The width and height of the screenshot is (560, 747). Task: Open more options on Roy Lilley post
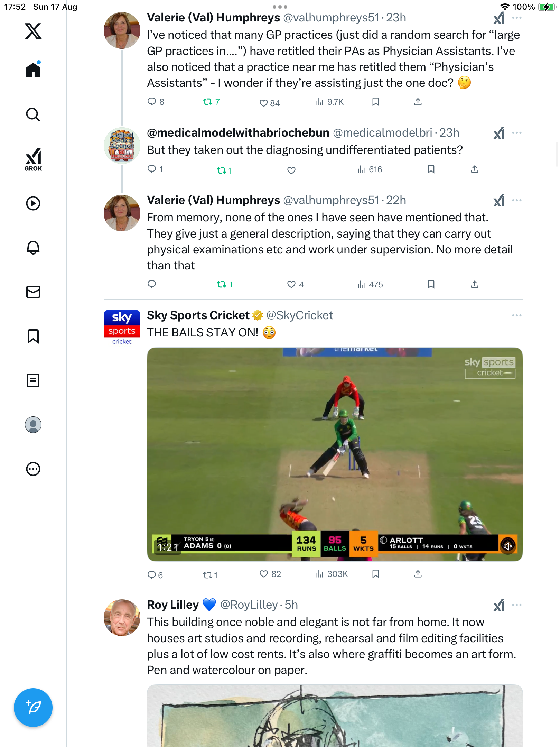[516, 605]
